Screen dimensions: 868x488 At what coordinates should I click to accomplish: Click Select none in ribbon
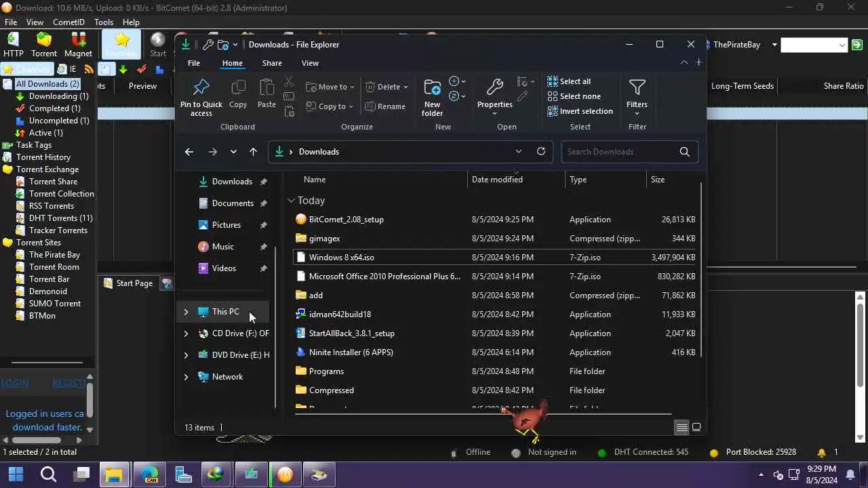(x=574, y=96)
